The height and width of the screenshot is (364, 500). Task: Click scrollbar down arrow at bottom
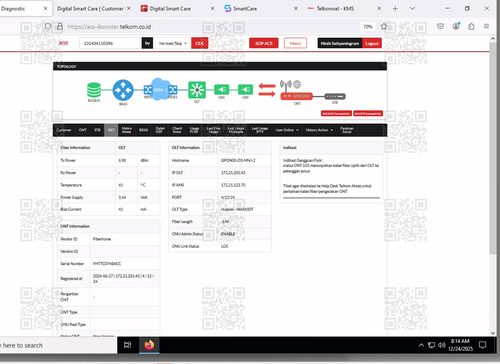493,333
